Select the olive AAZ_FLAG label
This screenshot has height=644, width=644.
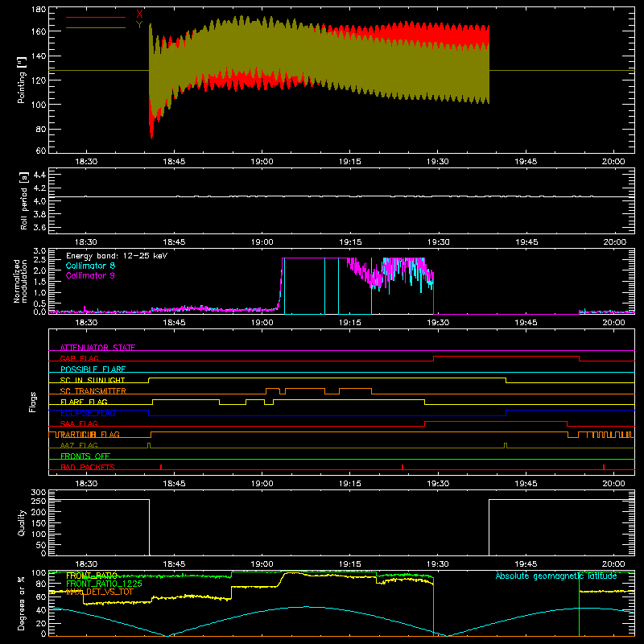[79, 445]
